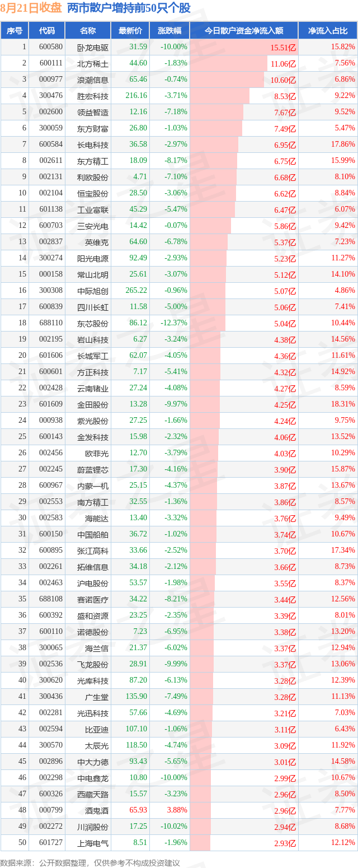Select stock name 紫光股份
Viewport: 358px width, 868px height.
pyautogui.click(x=93, y=421)
